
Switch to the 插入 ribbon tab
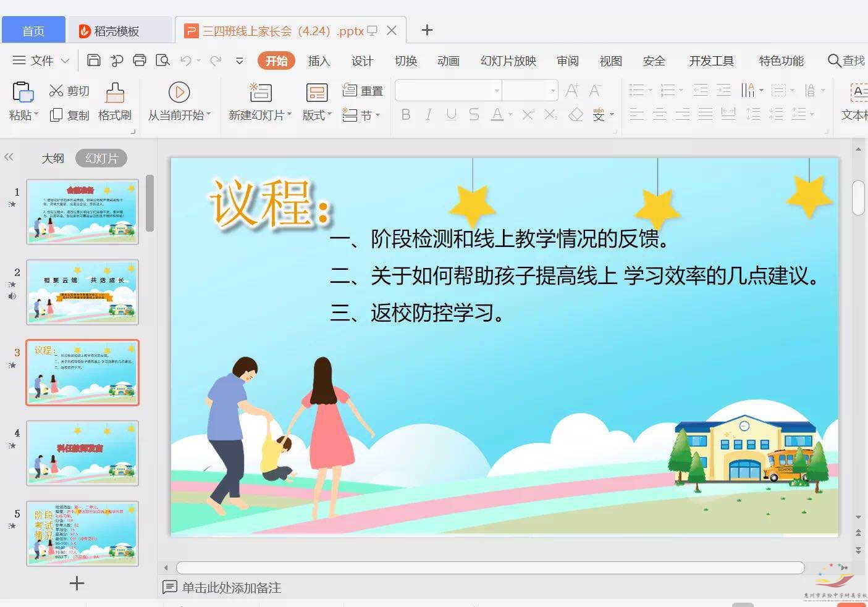pyautogui.click(x=319, y=61)
